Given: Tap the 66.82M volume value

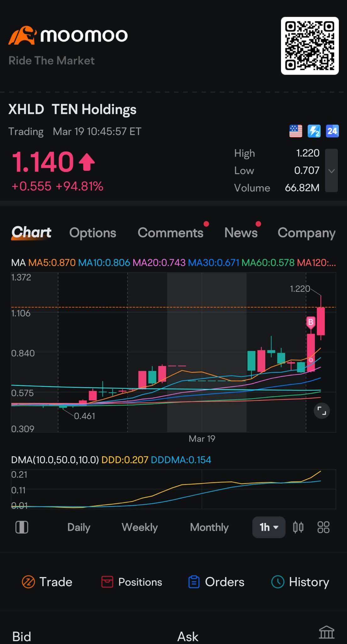Looking at the screenshot, I should (302, 188).
